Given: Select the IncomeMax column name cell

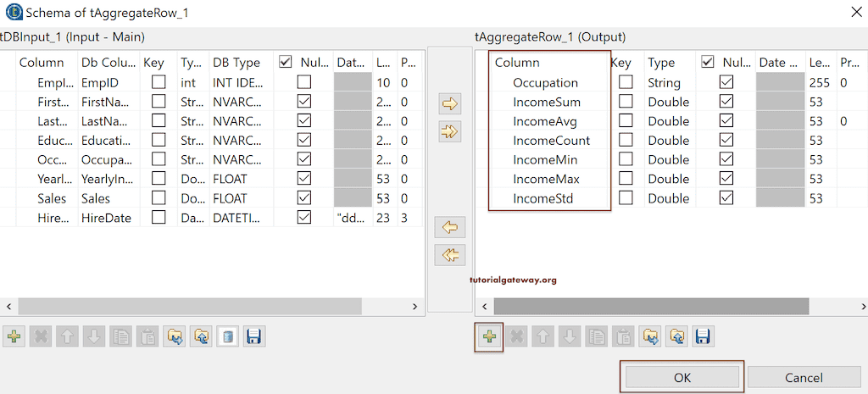Looking at the screenshot, I should pyautogui.click(x=547, y=179).
